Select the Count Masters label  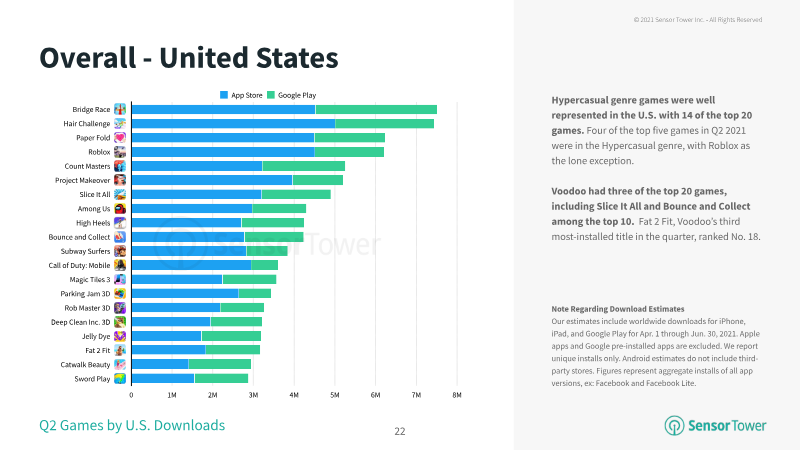(87, 166)
